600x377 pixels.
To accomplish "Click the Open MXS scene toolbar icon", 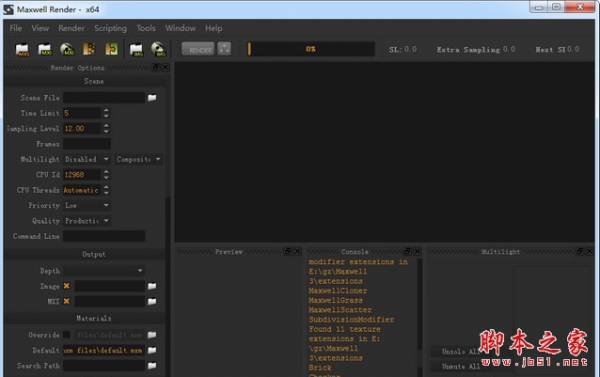I will (22, 49).
